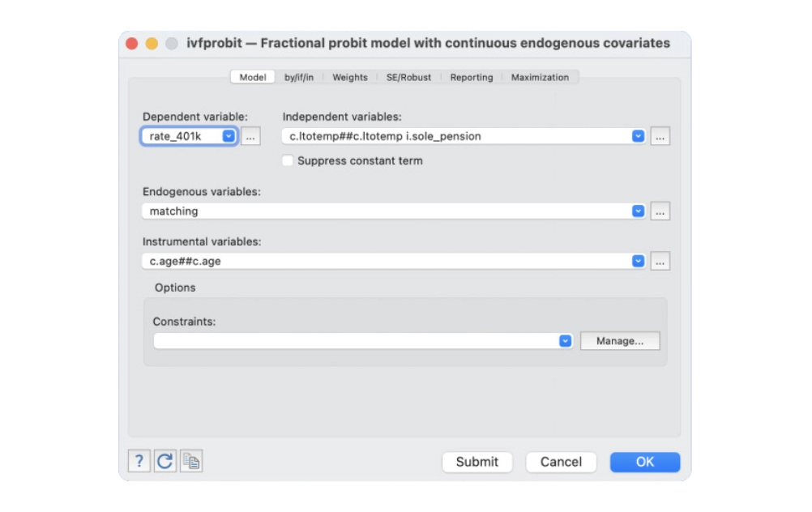
Task: Click the copy command to clipboard icon
Action: point(191,461)
